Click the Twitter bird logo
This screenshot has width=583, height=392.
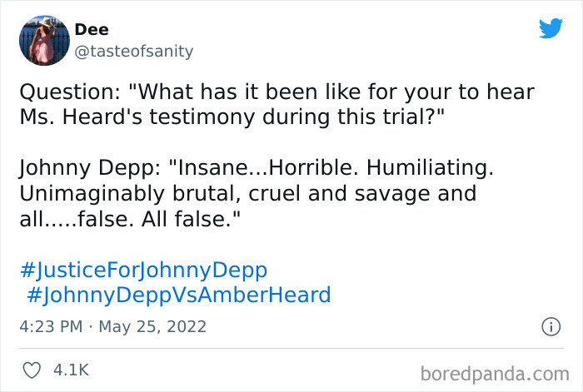click(551, 28)
